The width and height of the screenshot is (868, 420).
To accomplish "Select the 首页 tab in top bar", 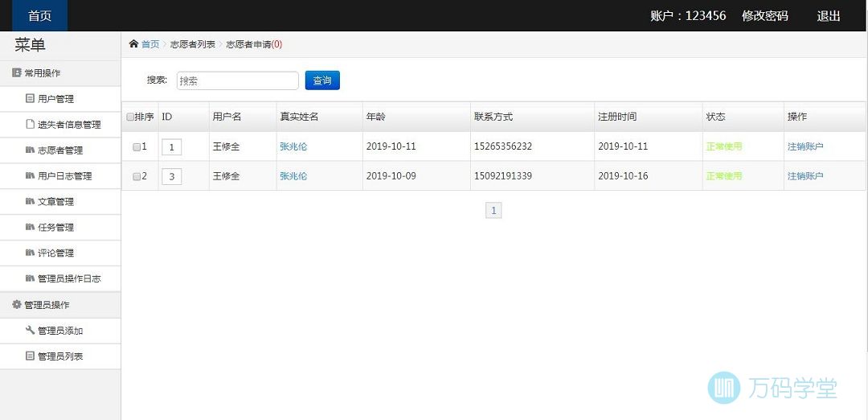I will pos(40,16).
